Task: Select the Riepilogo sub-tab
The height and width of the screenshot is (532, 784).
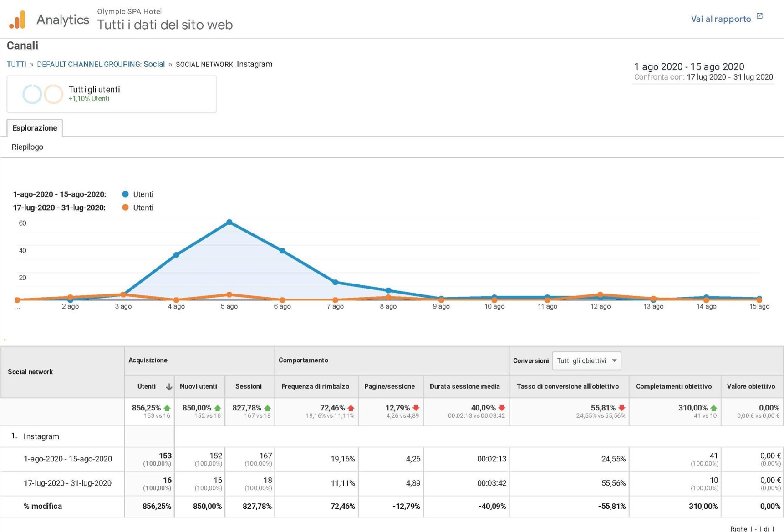Action: coord(27,147)
